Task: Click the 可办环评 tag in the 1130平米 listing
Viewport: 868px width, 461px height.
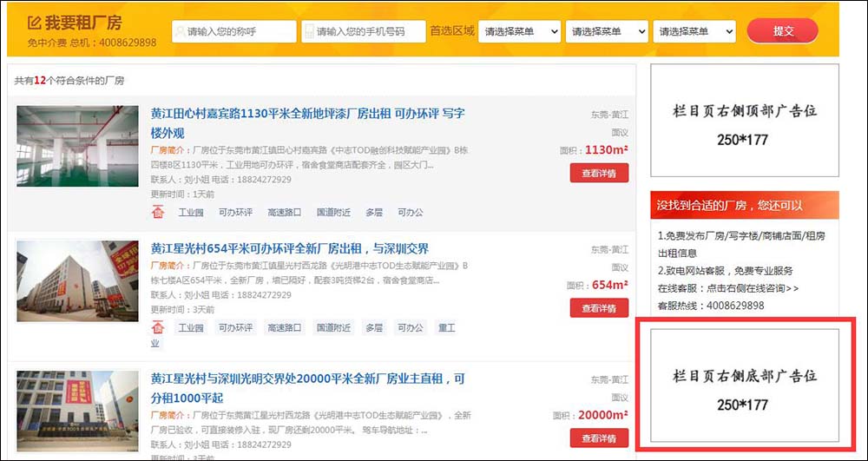Action: pos(235,212)
